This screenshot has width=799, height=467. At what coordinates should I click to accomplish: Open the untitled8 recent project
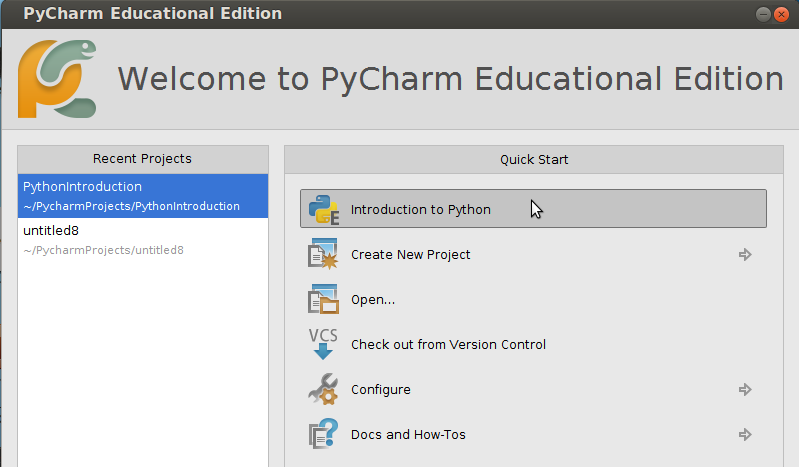tap(143, 240)
